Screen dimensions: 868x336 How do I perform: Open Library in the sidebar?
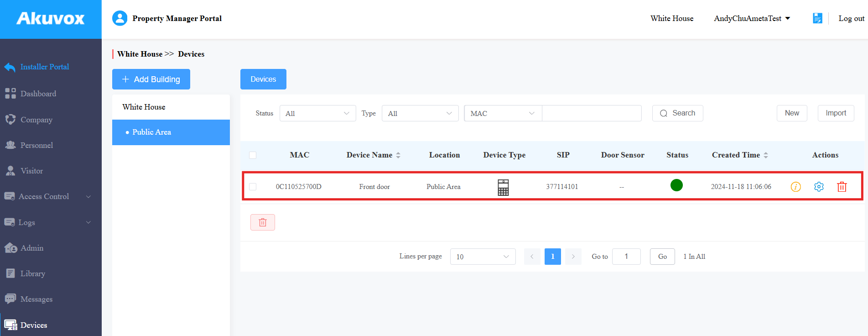point(33,273)
